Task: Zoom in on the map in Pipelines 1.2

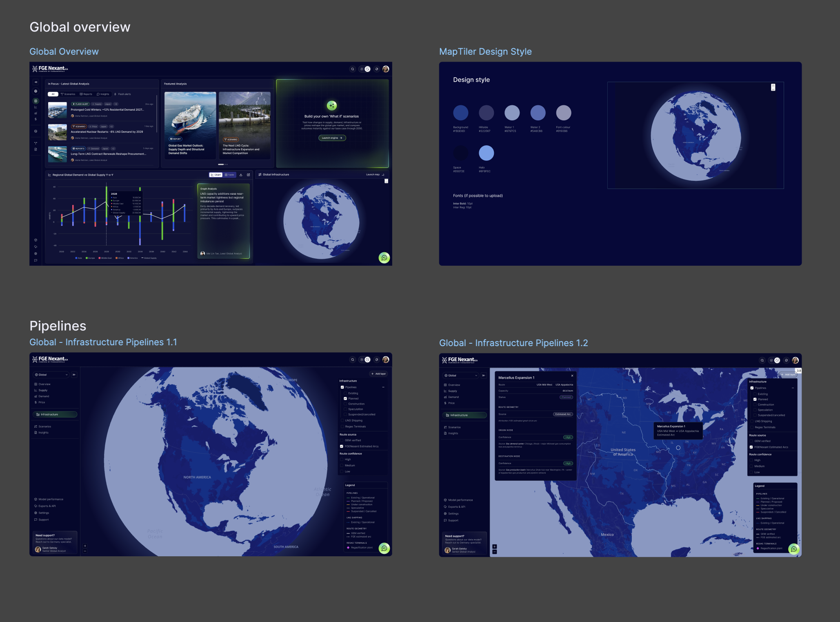Action: [494, 546]
